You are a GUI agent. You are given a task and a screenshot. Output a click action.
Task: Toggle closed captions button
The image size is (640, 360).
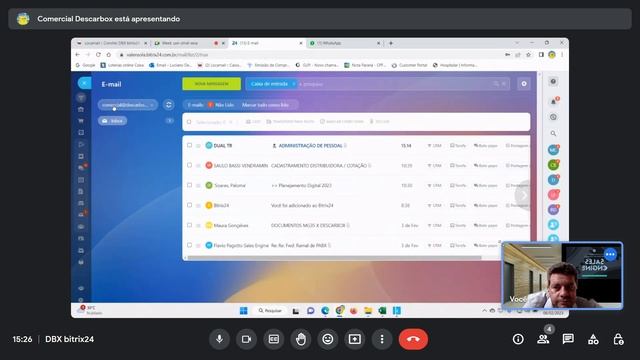pos(273,339)
